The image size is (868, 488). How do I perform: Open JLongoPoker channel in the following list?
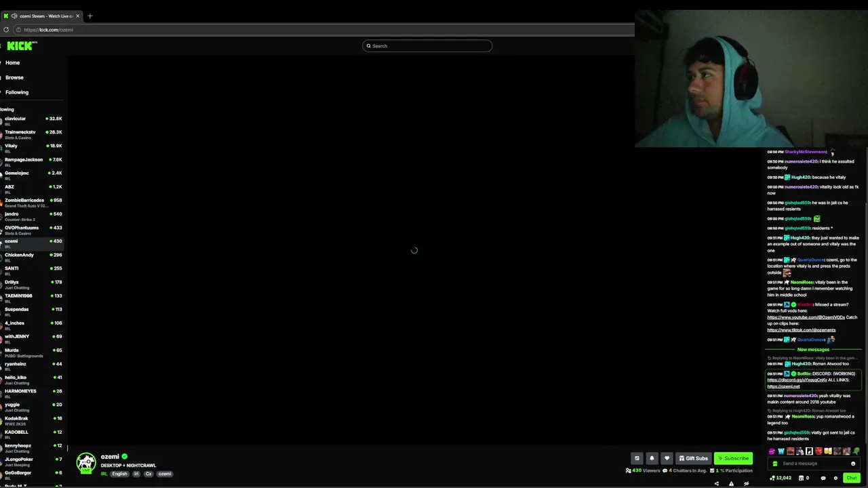click(33, 461)
